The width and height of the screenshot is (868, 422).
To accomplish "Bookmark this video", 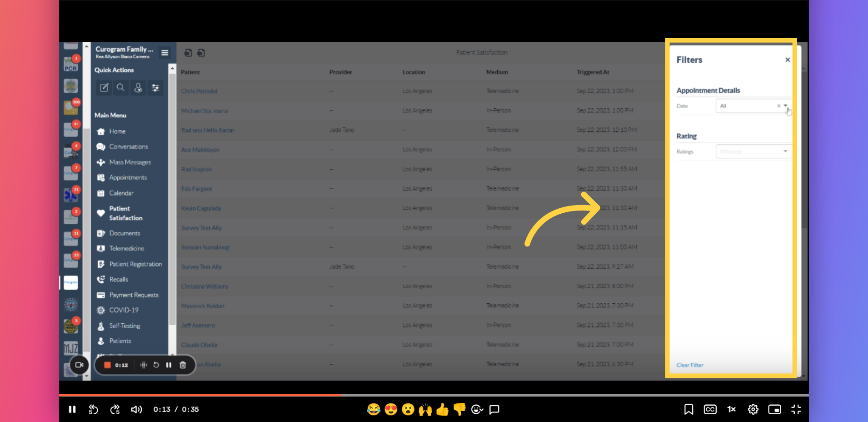I will click(x=688, y=410).
